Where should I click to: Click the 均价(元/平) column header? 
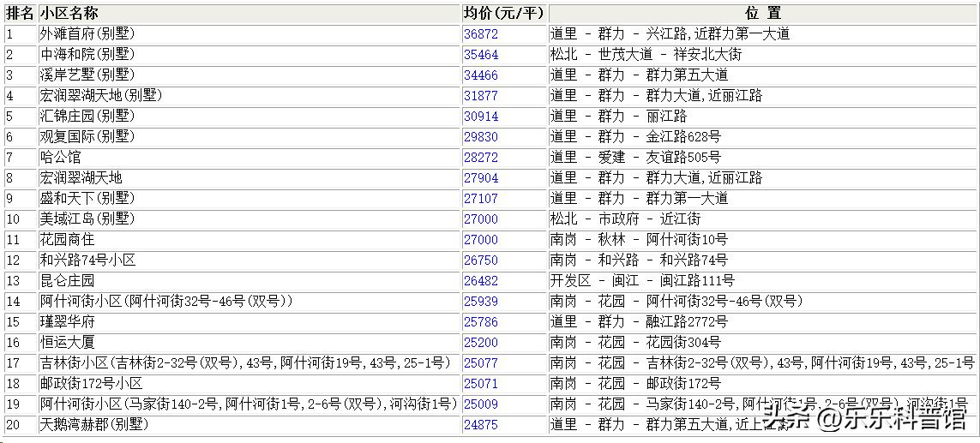pos(504,13)
